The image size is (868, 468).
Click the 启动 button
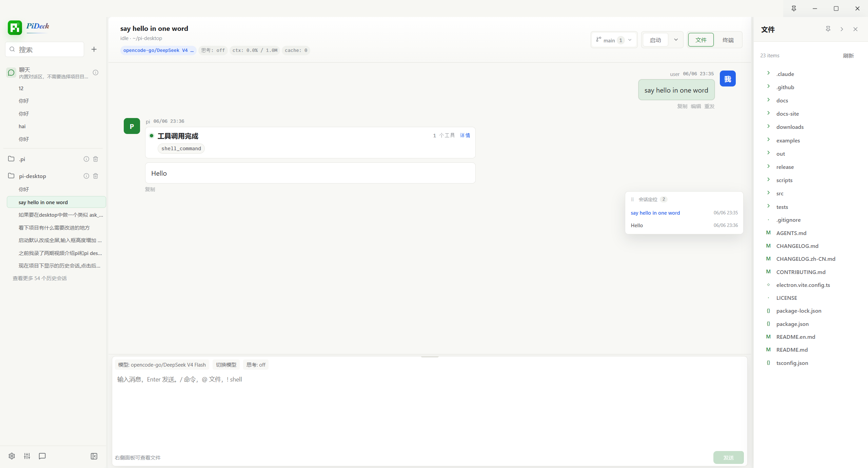(x=655, y=40)
